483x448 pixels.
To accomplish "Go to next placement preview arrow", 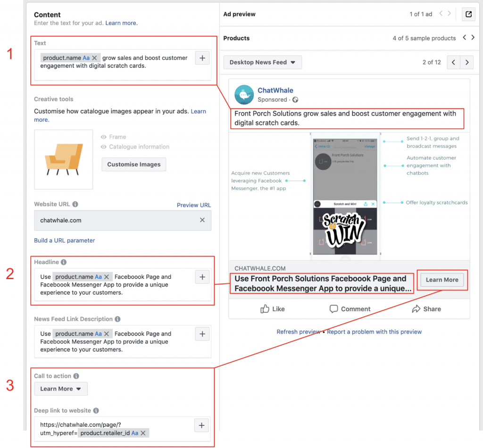I will (x=467, y=62).
